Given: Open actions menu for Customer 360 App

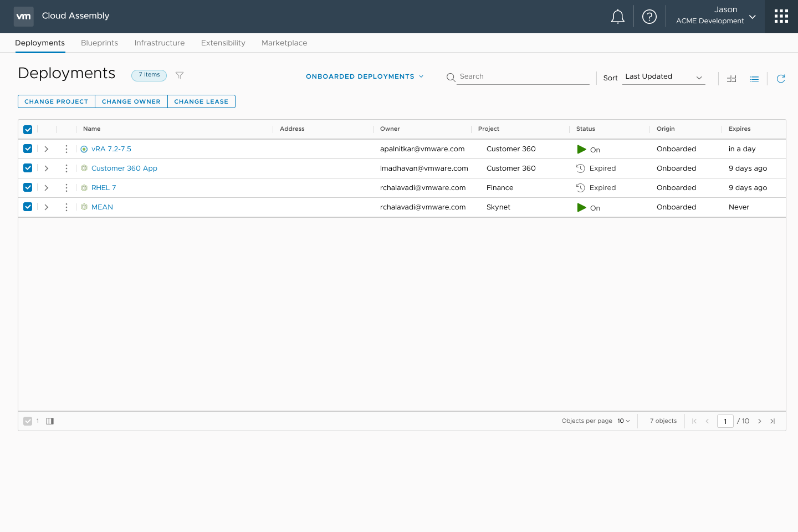Looking at the screenshot, I should tap(66, 168).
